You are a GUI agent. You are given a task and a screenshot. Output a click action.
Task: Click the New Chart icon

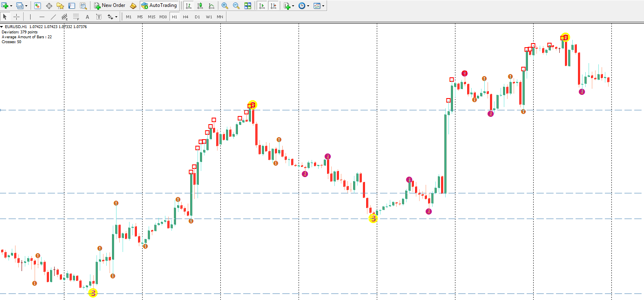point(5,6)
